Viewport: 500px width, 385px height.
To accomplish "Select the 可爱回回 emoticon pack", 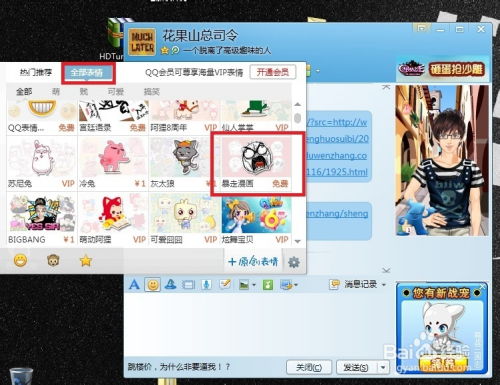I will tap(184, 219).
